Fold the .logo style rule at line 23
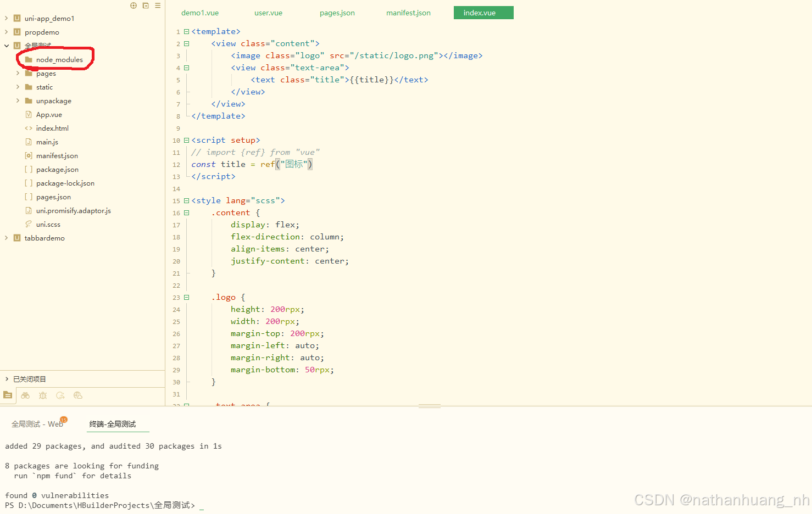The height and width of the screenshot is (514, 812). click(x=186, y=297)
